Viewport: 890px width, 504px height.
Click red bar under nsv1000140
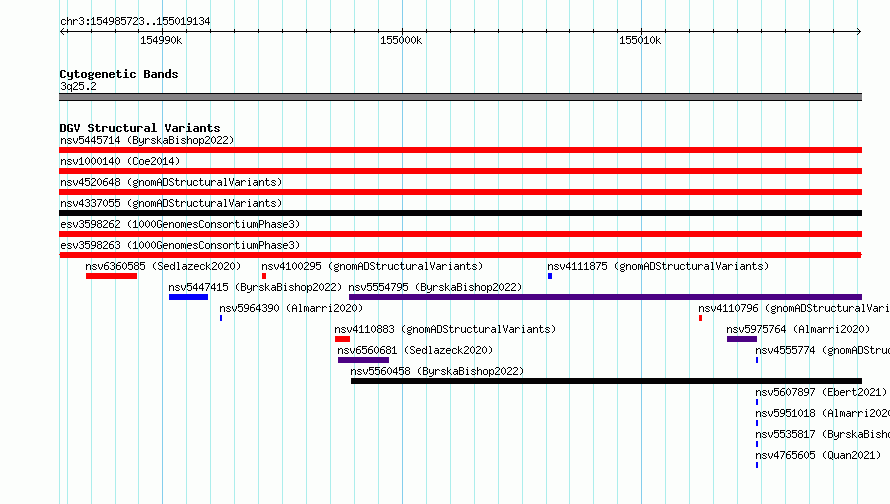tap(460, 171)
